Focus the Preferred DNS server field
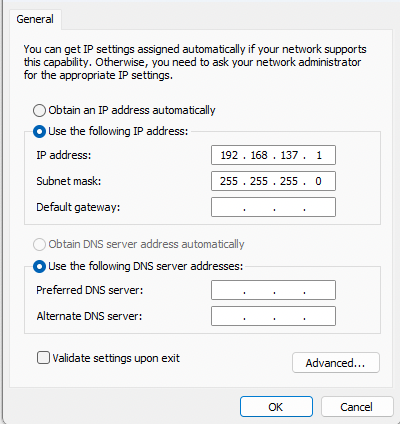This screenshot has height=424, width=400. pos(273,290)
